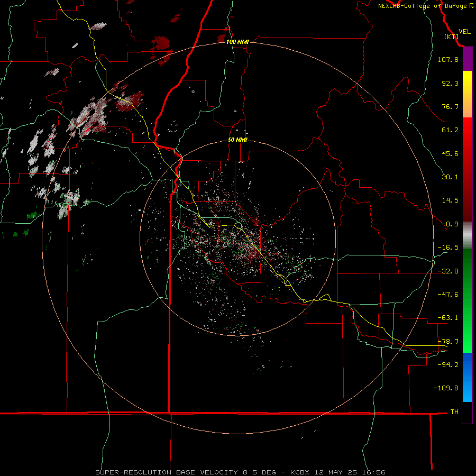Click the TH label beside the color bar
The width and height of the screenshot is (476, 476).
tap(454, 412)
